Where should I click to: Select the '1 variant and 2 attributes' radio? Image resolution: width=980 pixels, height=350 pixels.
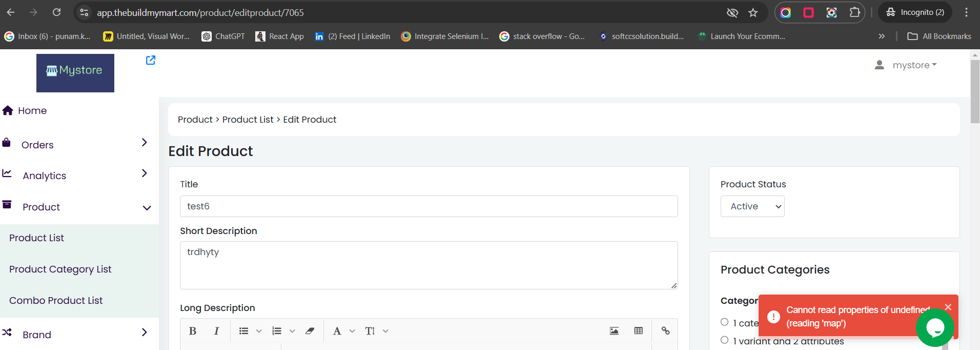(x=724, y=340)
